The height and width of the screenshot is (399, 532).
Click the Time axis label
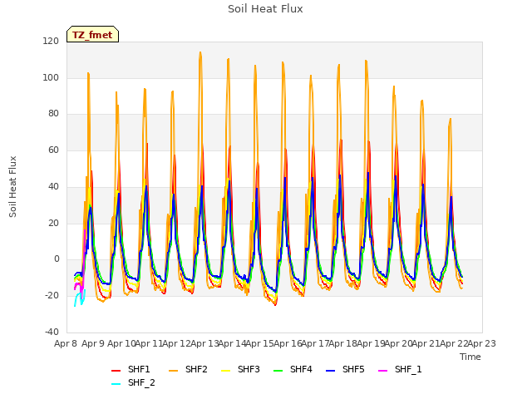[x=470, y=357]
